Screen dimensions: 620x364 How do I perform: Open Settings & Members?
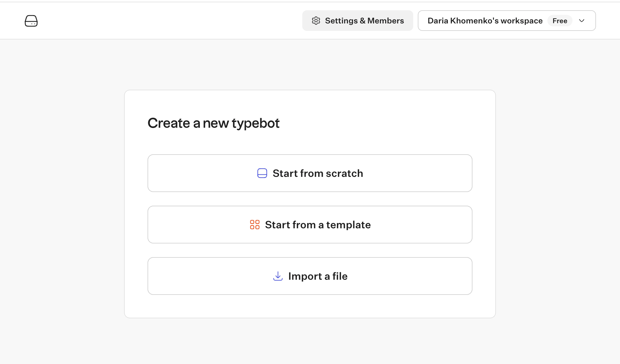pyautogui.click(x=357, y=21)
